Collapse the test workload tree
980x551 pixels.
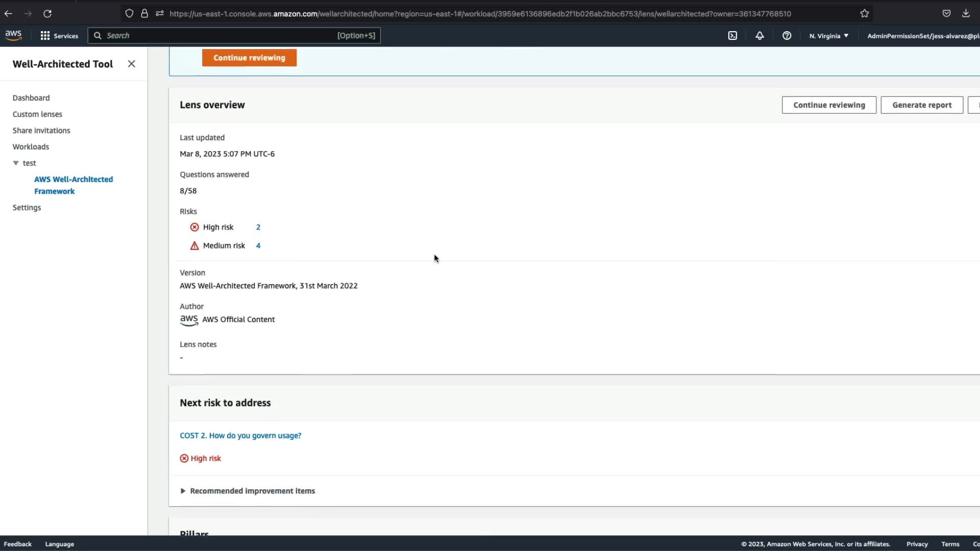tap(16, 163)
